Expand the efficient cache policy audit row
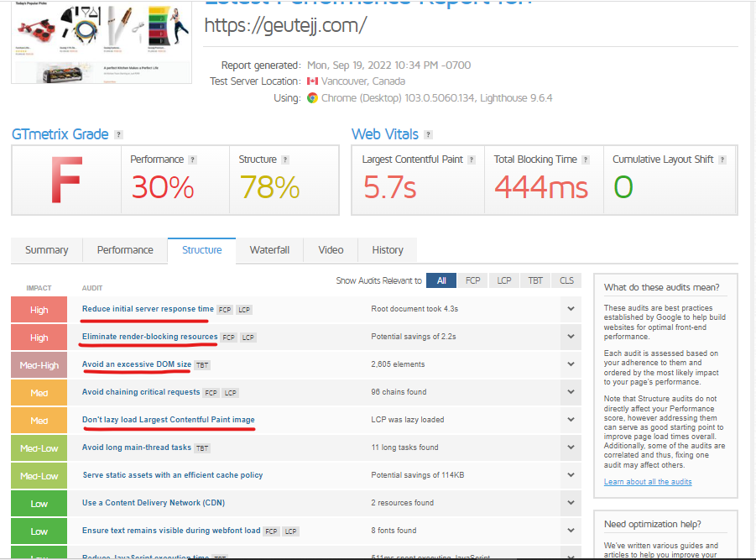This screenshot has height=560, width=756. coord(571,474)
